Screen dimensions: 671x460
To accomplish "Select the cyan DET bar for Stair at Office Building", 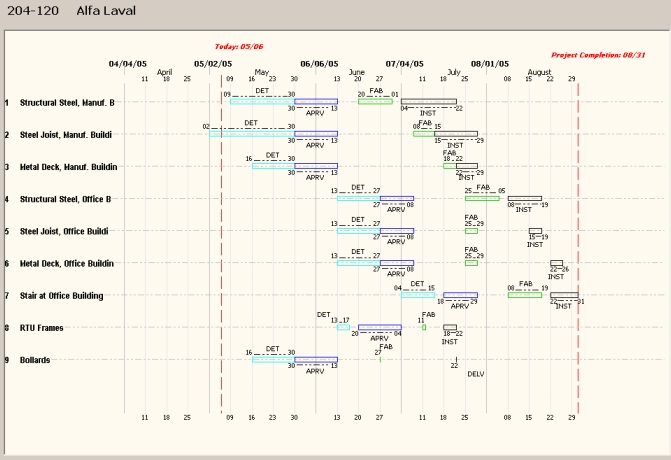I will 417,295.
